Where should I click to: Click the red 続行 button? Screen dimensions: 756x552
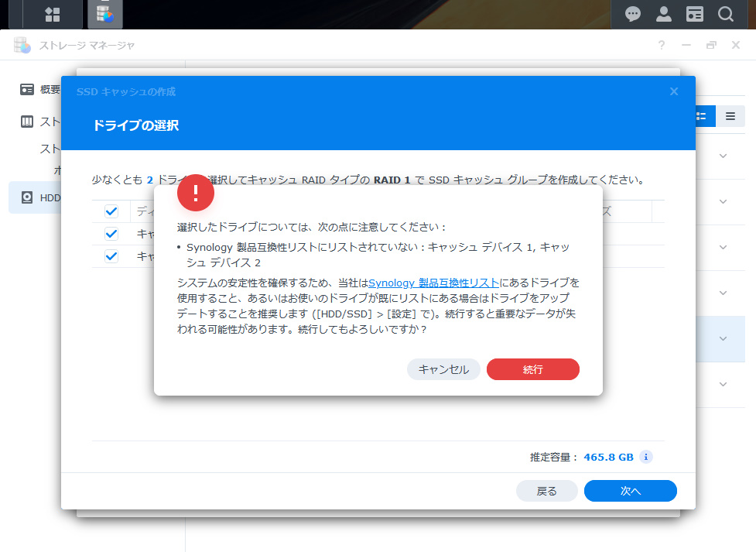tap(533, 369)
